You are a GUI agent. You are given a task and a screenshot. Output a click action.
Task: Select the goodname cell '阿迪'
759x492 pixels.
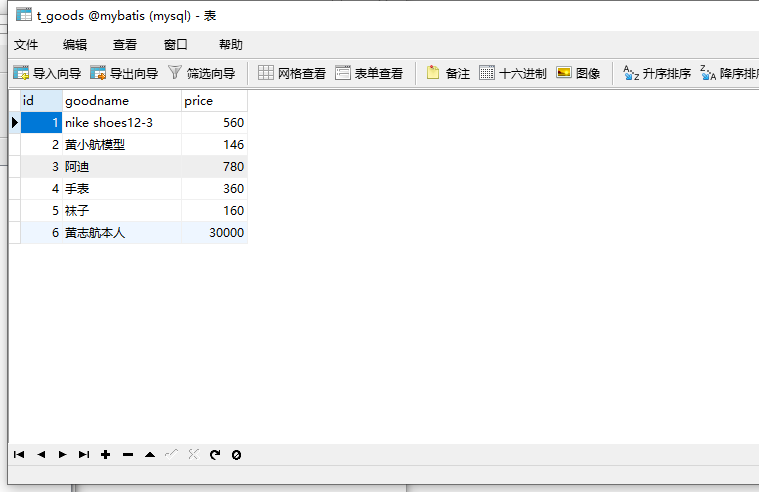122,167
